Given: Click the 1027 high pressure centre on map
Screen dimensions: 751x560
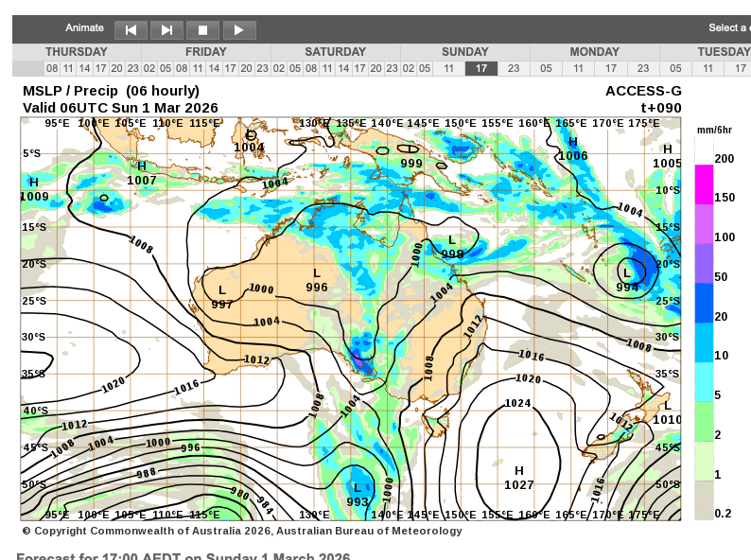Looking at the screenshot, I should point(518,478).
